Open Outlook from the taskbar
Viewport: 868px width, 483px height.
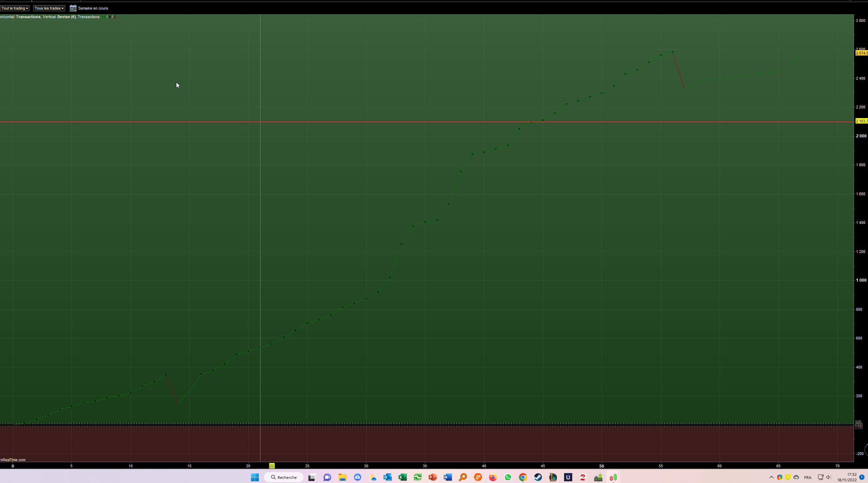point(387,478)
